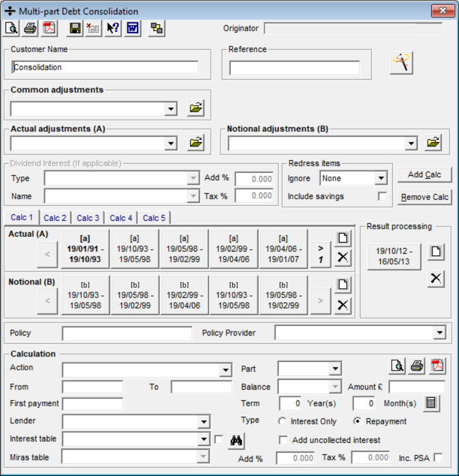This screenshot has width=459, height=476.
Task: Switch to the Calc 5 tab
Action: click(x=154, y=218)
